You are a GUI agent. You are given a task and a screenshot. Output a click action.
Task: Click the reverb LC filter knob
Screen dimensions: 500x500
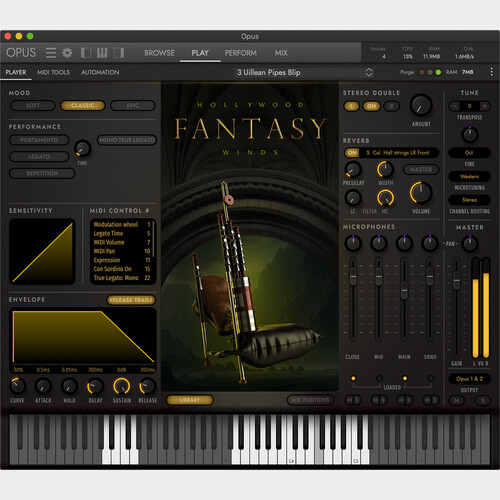pos(353,198)
